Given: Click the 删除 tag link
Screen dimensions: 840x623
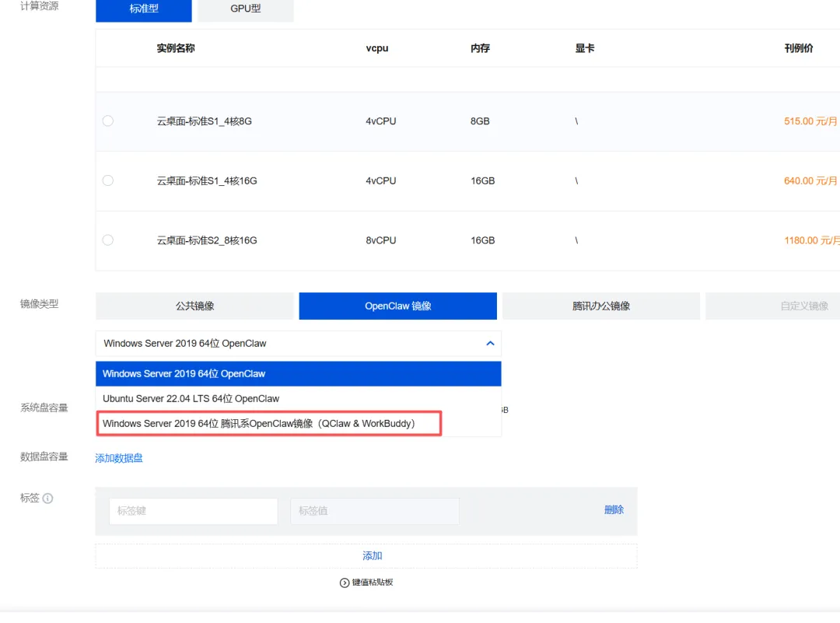Looking at the screenshot, I should pyautogui.click(x=614, y=510).
